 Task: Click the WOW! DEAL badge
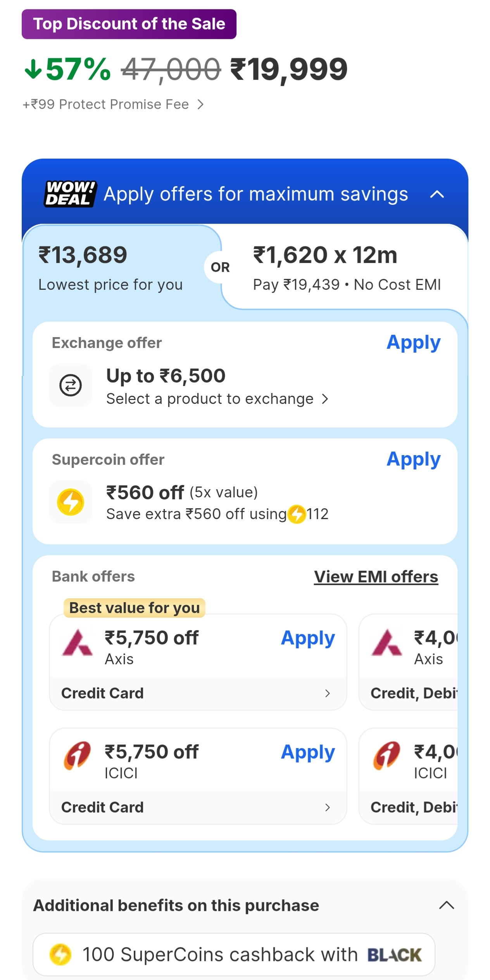click(x=70, y=194)
